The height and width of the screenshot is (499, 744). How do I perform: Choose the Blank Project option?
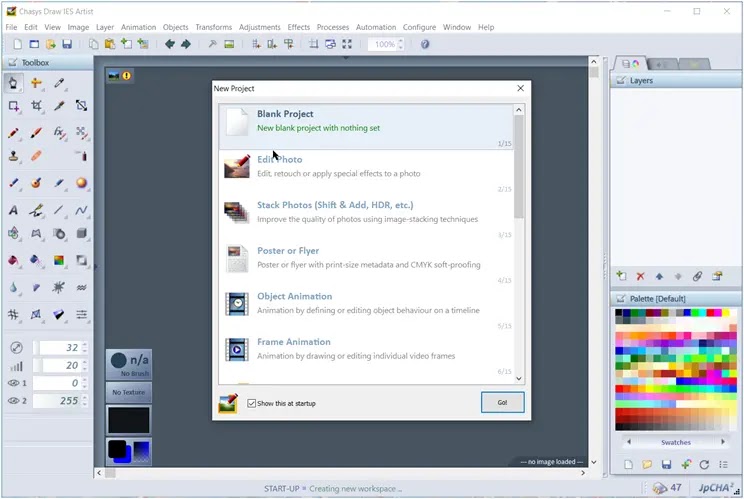click(x=366, y=126)
